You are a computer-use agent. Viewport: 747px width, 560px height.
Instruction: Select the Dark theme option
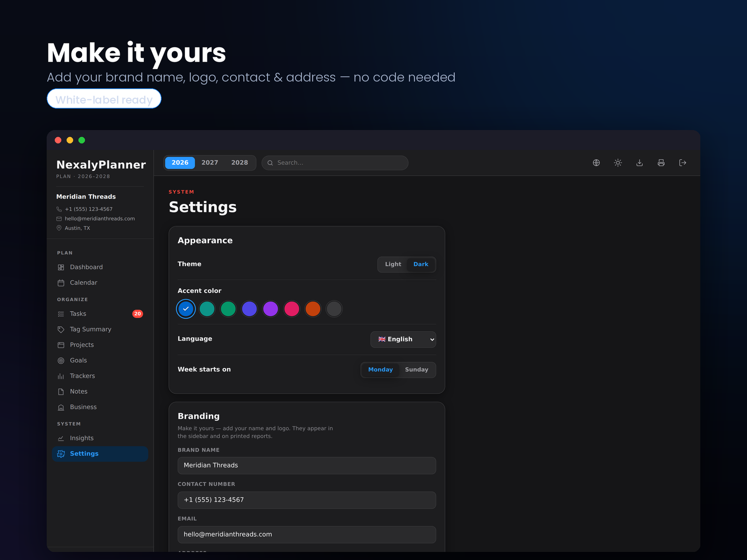(x=421, y=264)
